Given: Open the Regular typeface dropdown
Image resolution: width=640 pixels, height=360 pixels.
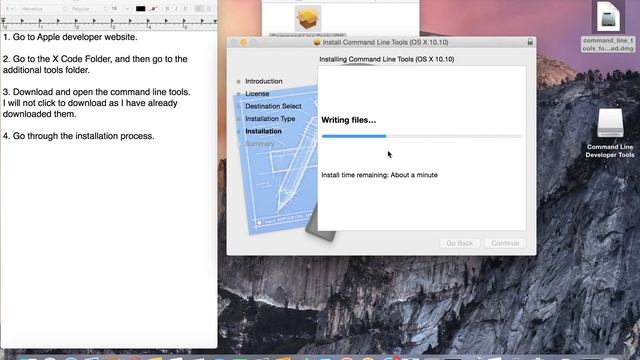Looking at the screenshot, I should click(89, 9).
